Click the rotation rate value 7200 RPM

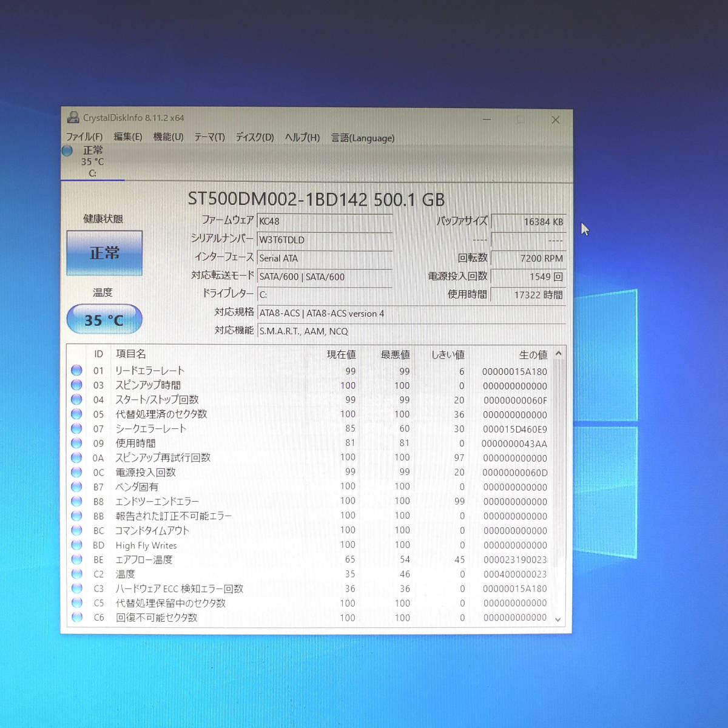(x=528, y=258)
